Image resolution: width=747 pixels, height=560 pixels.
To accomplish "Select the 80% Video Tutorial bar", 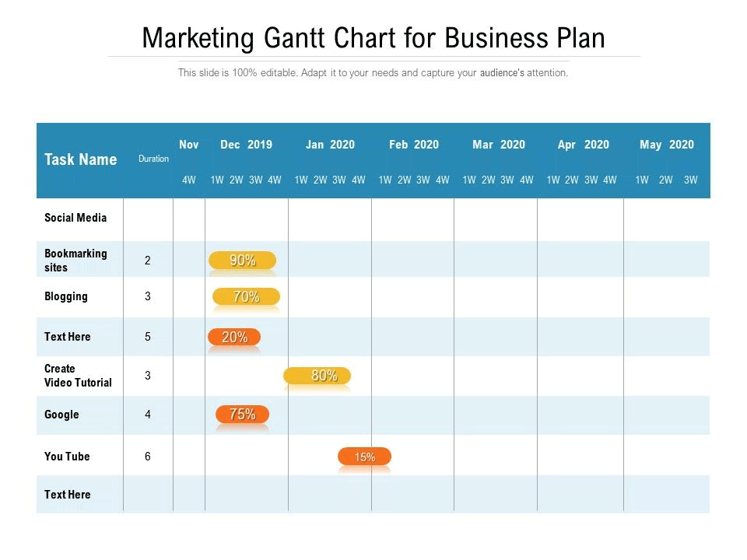I will pyautogui.click(x=317, y=376).
